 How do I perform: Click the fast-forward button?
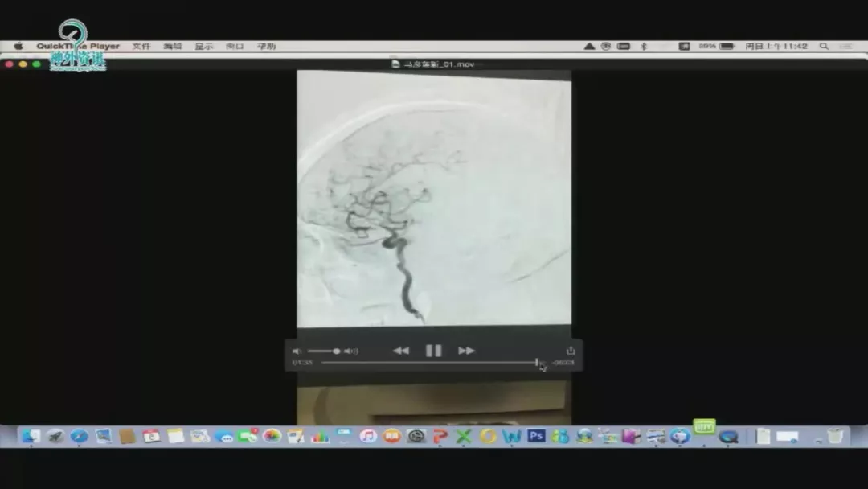pos(467,351)
